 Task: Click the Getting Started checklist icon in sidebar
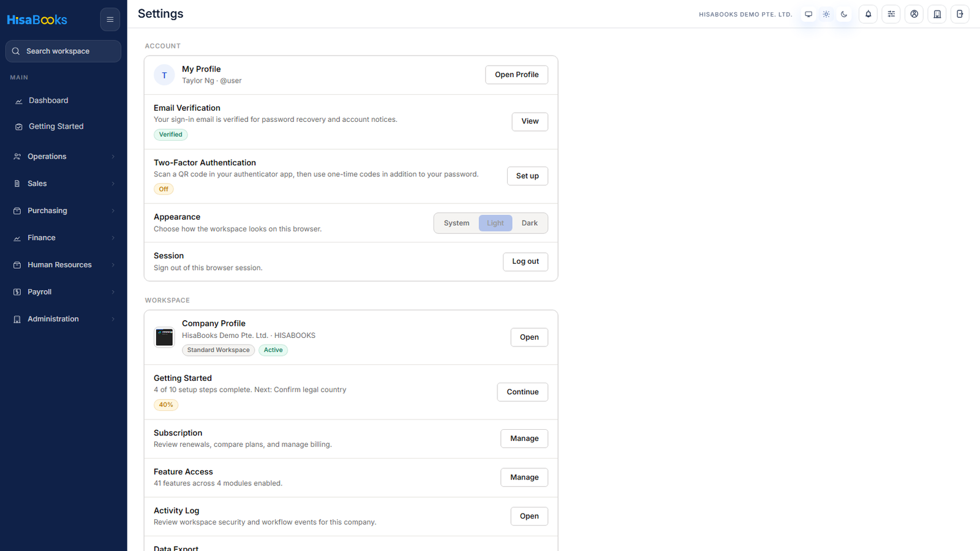click(x=18, y=127)
